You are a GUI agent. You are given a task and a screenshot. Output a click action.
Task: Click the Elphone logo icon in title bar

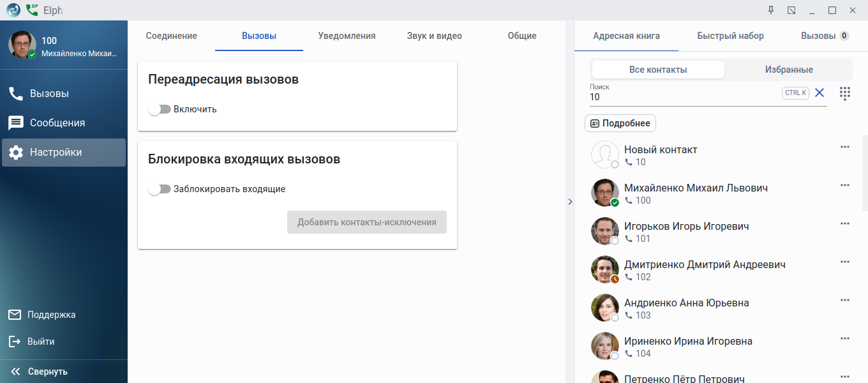click(13, 10)
